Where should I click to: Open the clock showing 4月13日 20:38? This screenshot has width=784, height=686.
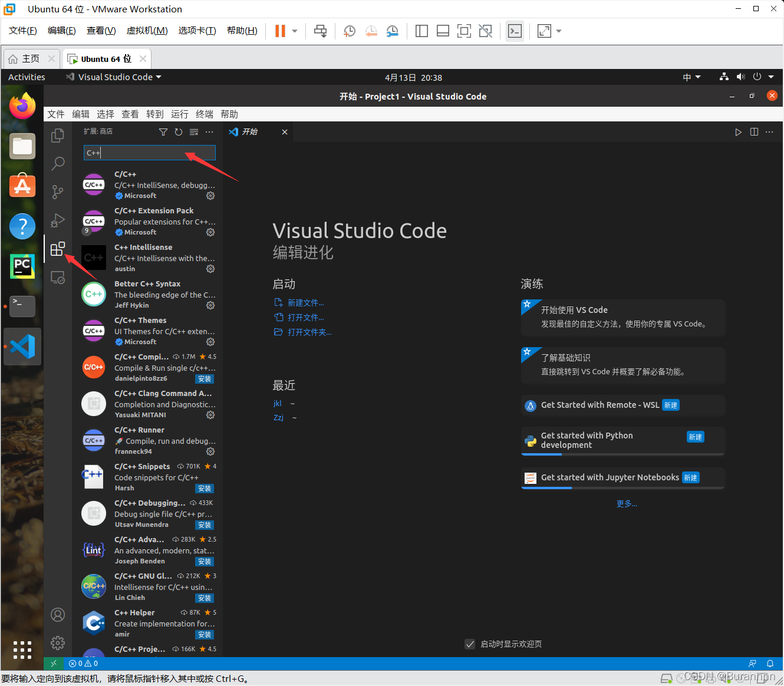pyautogui.click(x=413, y=77)
